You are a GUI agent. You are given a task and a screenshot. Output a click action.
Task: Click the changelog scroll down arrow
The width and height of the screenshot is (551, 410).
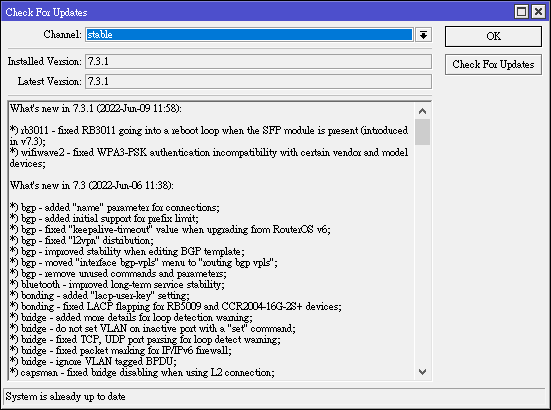pos(422,372)
